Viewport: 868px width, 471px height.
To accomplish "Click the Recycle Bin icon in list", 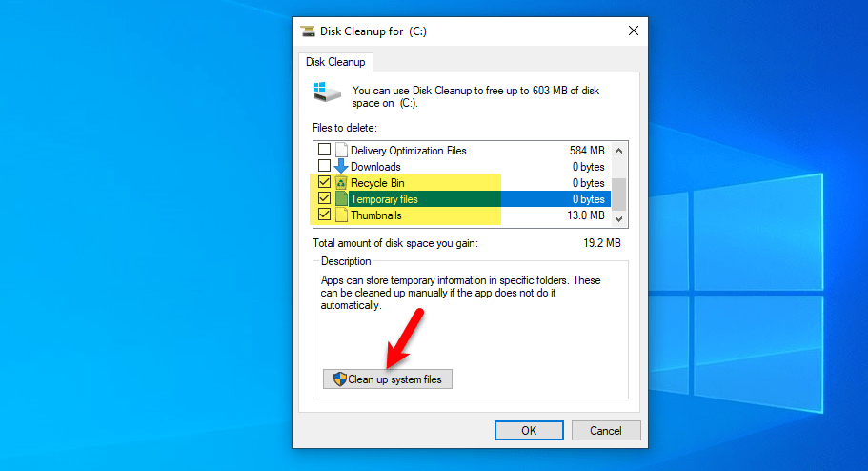I will [341, 182].
